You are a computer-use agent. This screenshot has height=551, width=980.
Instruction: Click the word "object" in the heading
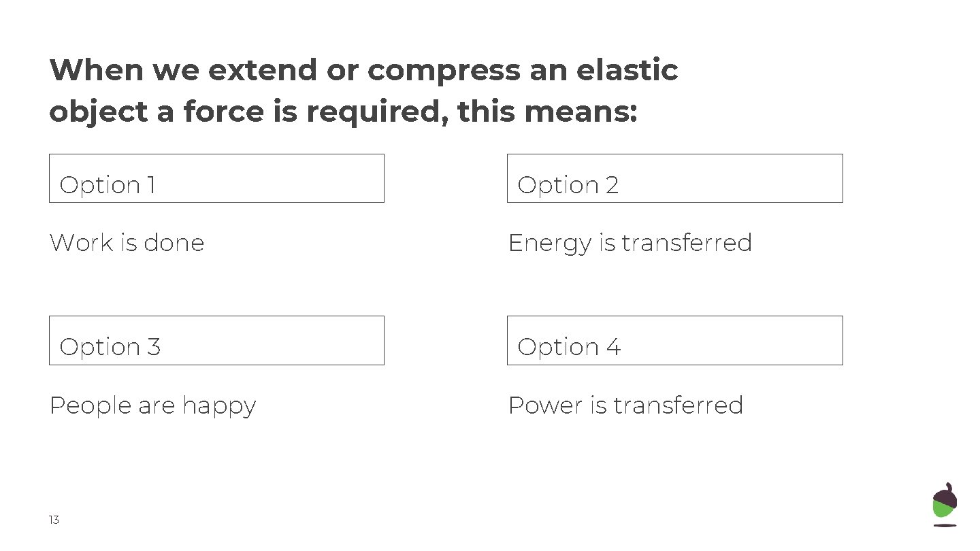tap(98, 112)
